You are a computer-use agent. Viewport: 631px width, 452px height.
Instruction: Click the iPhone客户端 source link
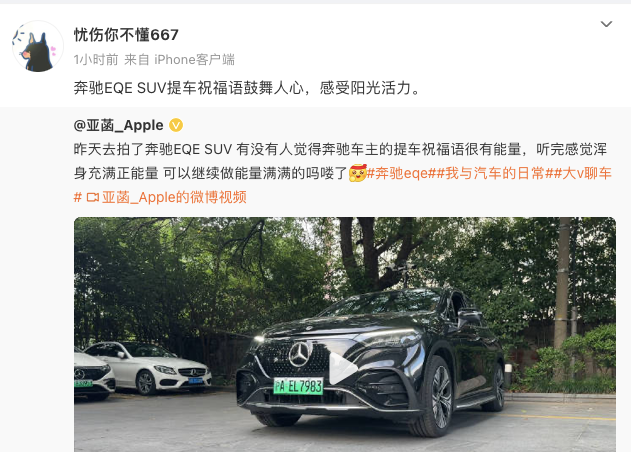[x=194, y=60]
